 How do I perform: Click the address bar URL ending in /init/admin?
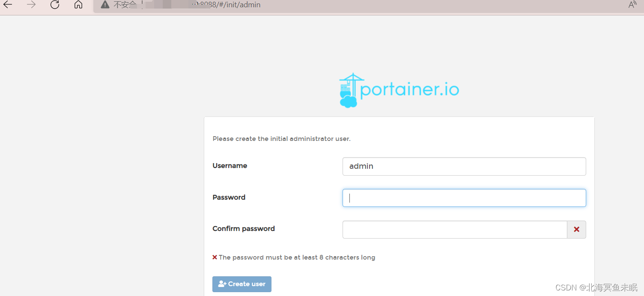tap(226, 5)
